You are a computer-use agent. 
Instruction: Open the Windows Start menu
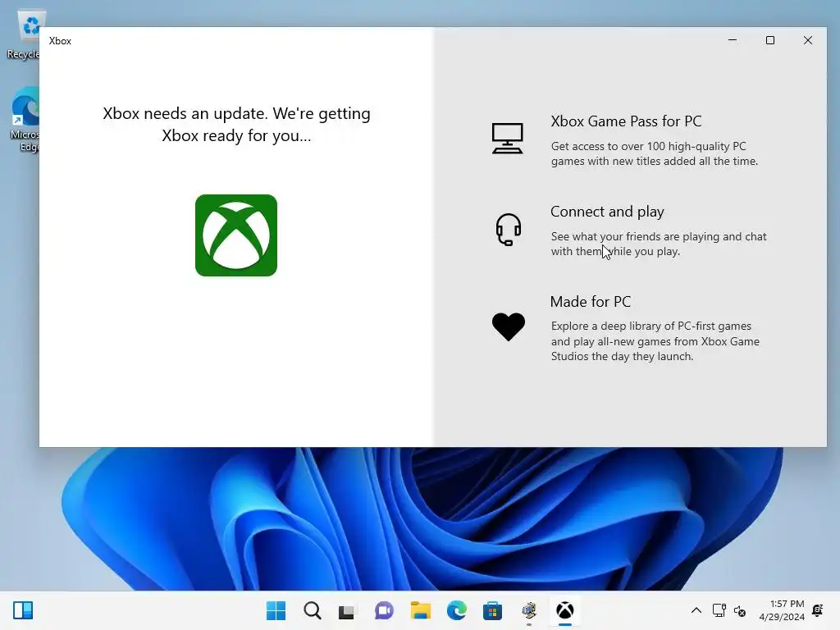coord(276,610)
